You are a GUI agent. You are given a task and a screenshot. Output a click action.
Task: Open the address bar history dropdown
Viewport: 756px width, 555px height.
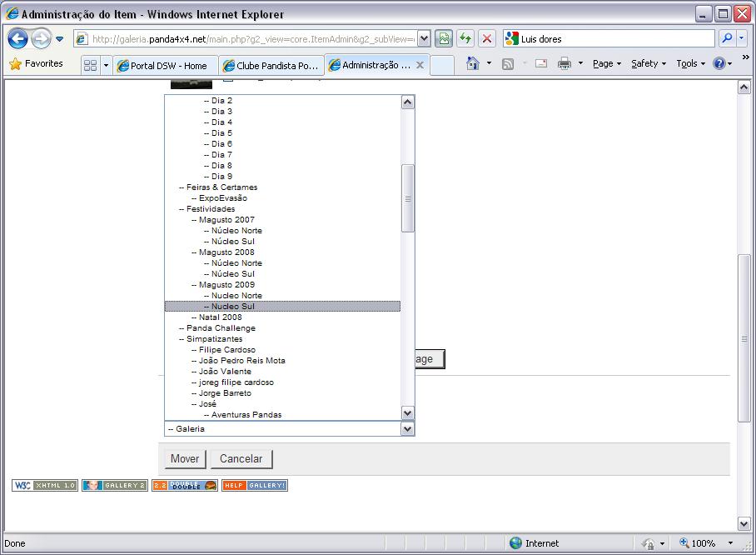point(424,39)
